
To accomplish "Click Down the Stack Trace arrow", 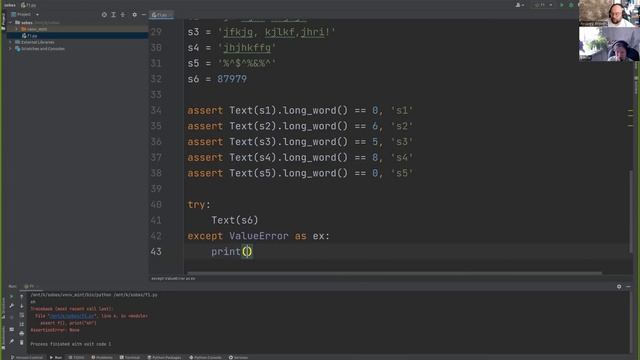I will [x=22, y=306].
